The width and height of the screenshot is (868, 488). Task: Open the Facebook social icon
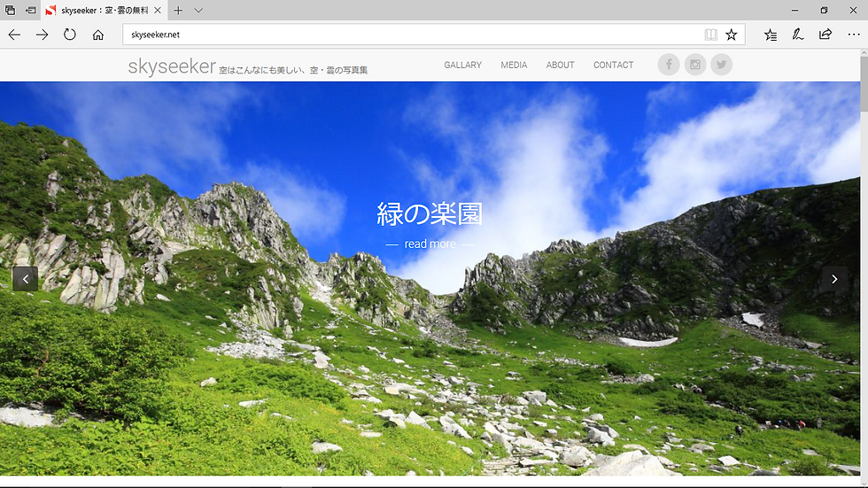[669, 65]
